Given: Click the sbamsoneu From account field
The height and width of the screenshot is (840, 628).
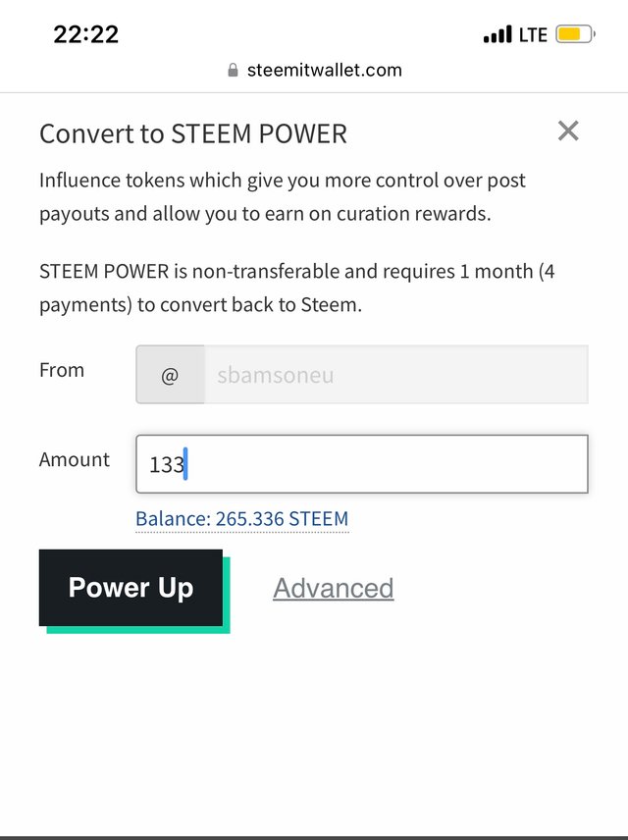Looking at the screenshot, I should [x=394, y=375].
